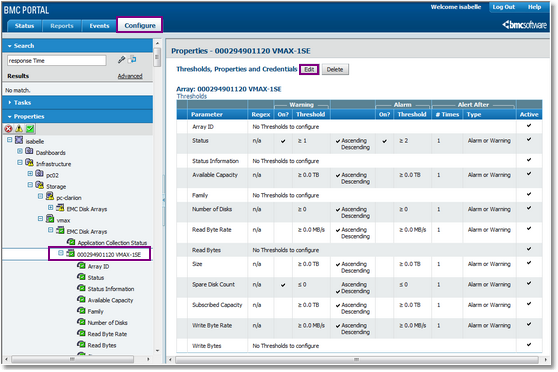This screenshot has height=372, width=558.
Task: Toggle Spare Disk Count Warning On checkmark
Action: point(283,285)
